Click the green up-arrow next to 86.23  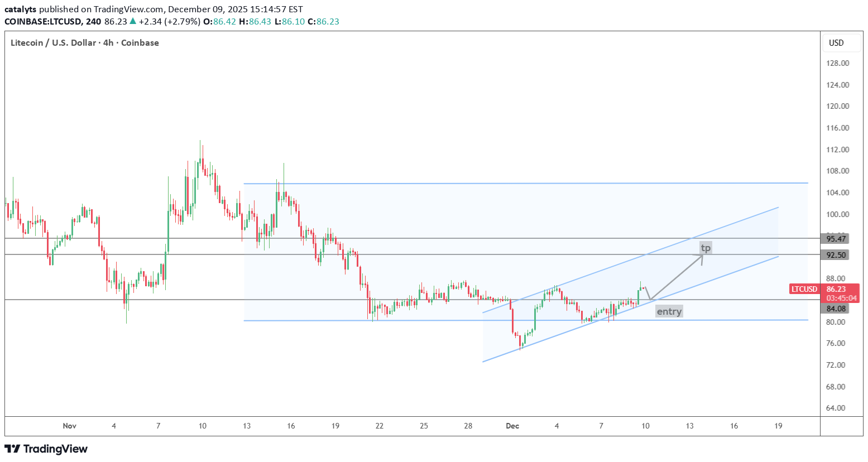[132, 21]
